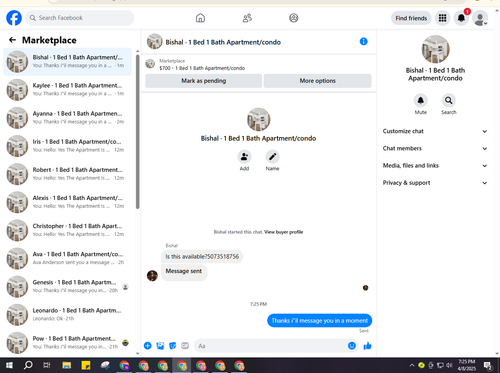This screenshot has width=500, height=373.
Task: Click the Find friends button
Action: pyautogui.click(x=411, y=18)
